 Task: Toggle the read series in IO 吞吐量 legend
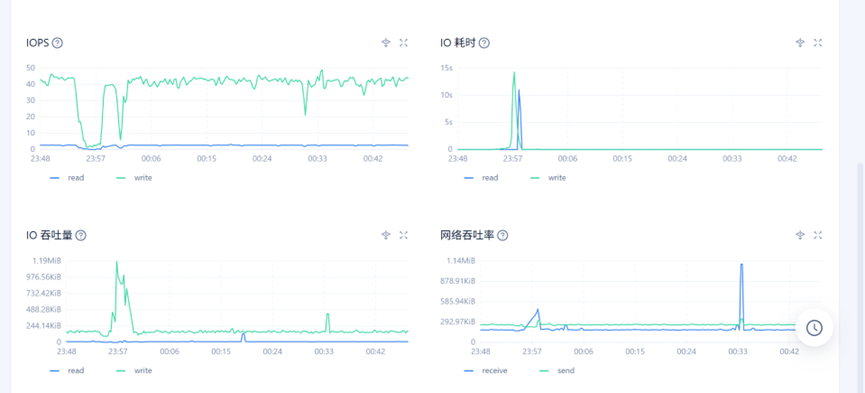[x=67, y=370]
